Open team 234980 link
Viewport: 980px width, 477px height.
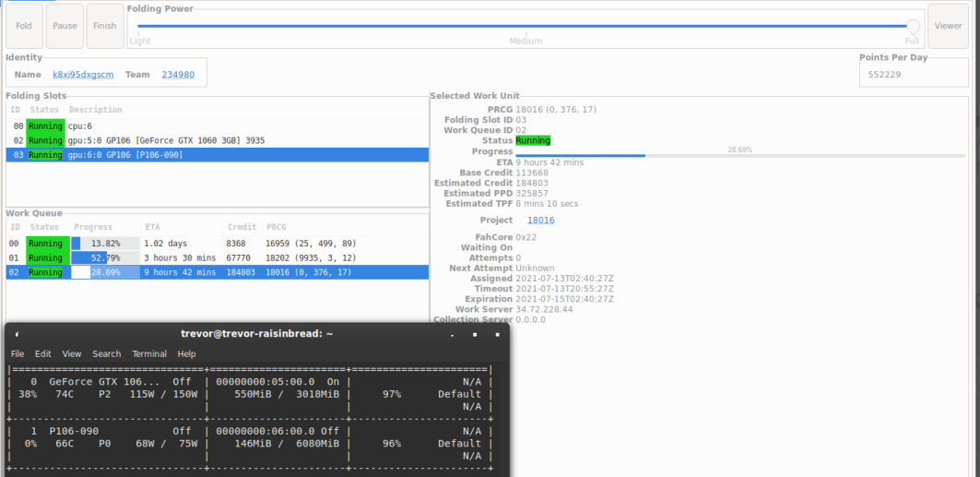click(x=178, y=75)
